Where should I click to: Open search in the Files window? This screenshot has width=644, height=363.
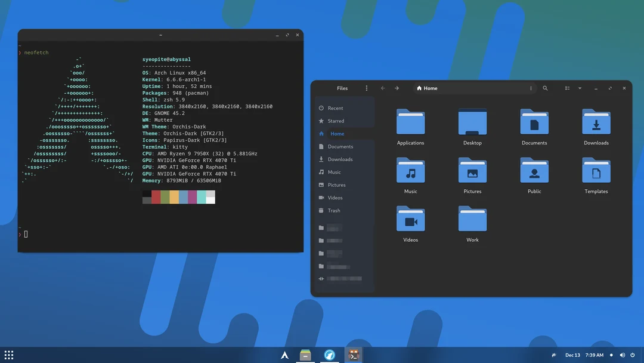[x=545, y=88]
